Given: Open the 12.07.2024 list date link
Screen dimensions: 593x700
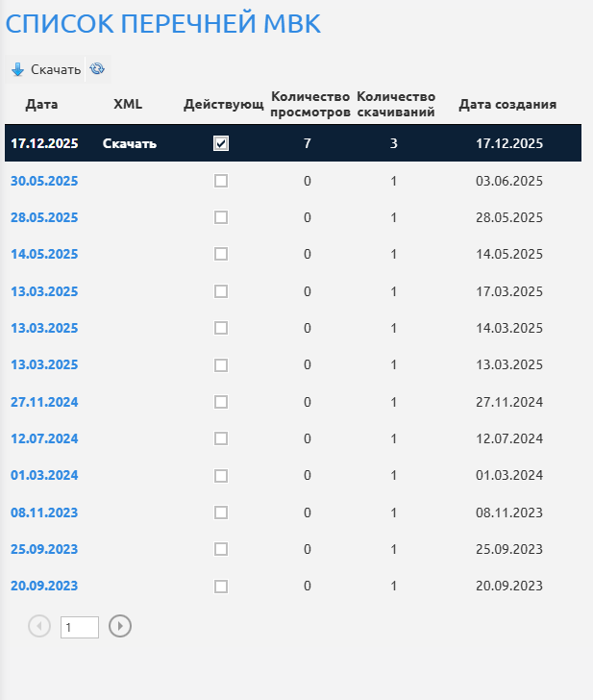Looking at the screenshot, I should click(x=44, y=438).
